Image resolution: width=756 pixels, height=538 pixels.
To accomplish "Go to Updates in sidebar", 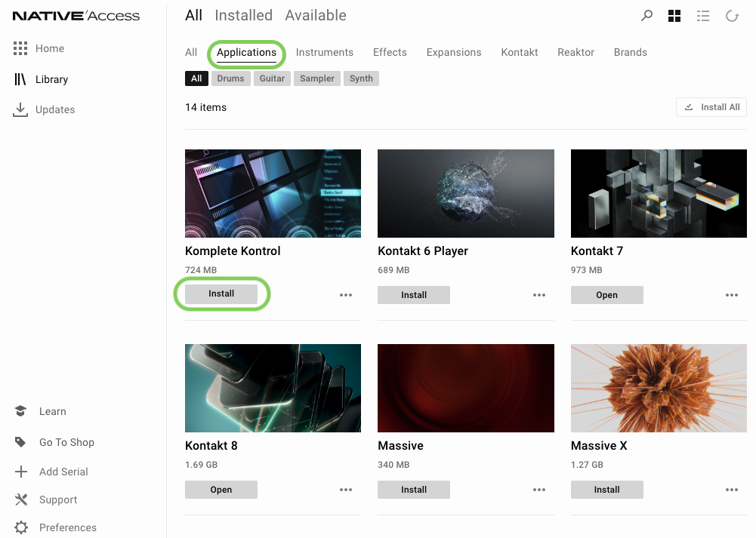I will pyautogui.click(x=55, y=110).
